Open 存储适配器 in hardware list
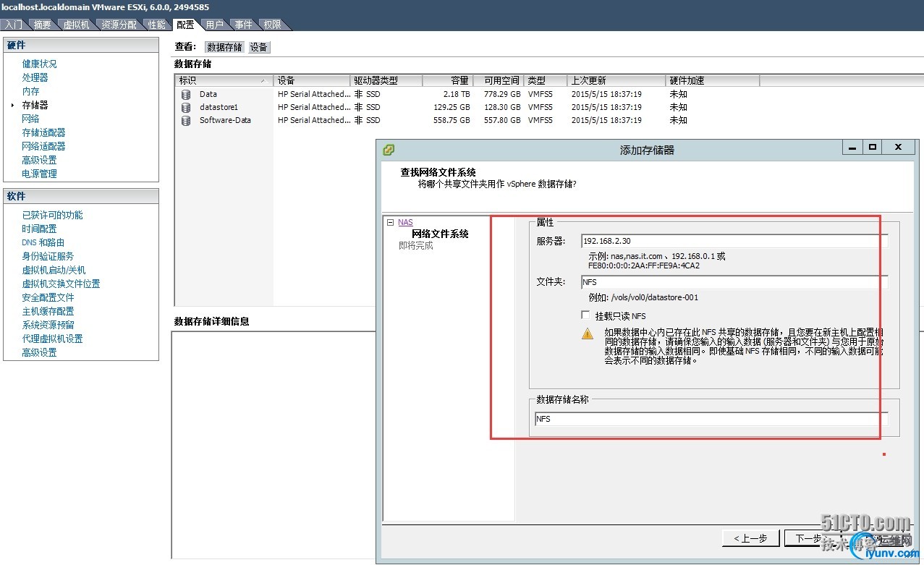This screenshot has width=924, height=565. 43,132
